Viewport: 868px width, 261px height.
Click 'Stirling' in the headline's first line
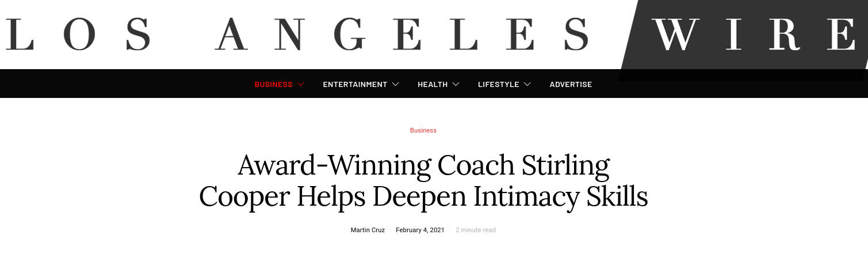(x=565, y=166)
